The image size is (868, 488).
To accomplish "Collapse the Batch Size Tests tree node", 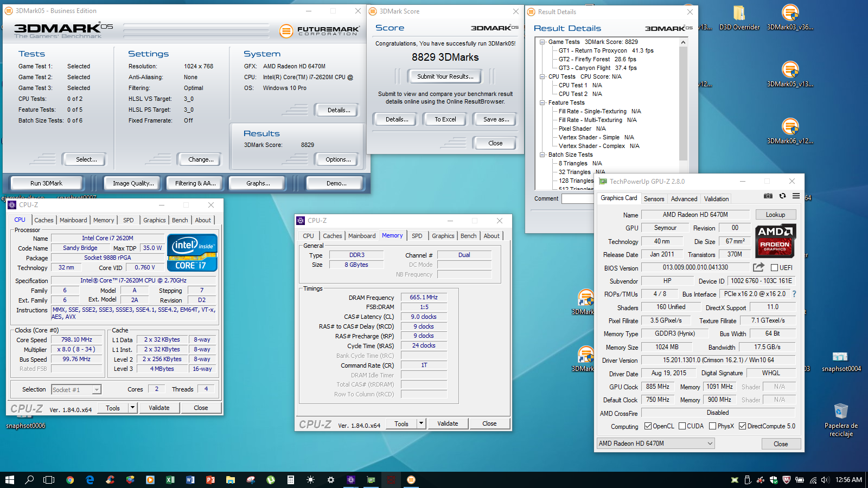I will (x=542, y=155).
